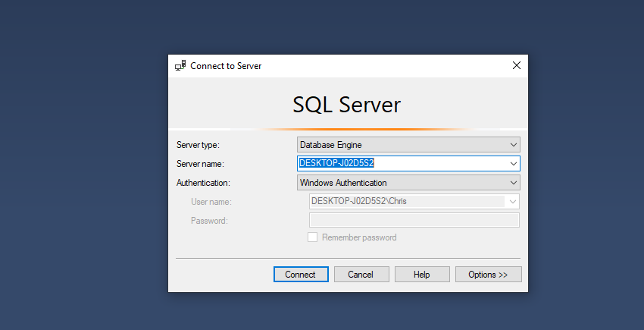Open the Windows Authentication combo box

(x=402, y=183)
